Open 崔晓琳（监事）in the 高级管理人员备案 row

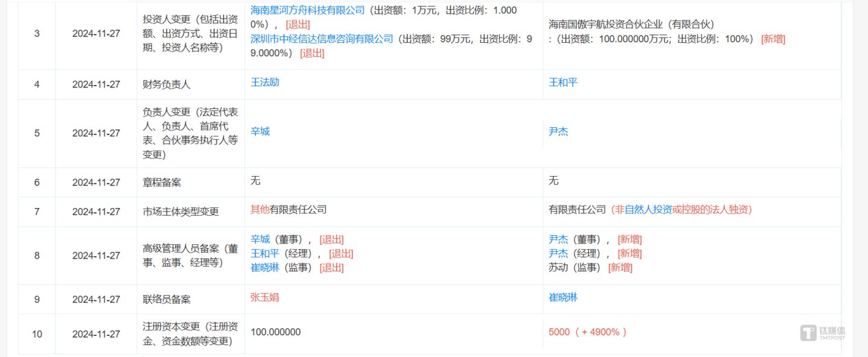click(x=265, y=268)
